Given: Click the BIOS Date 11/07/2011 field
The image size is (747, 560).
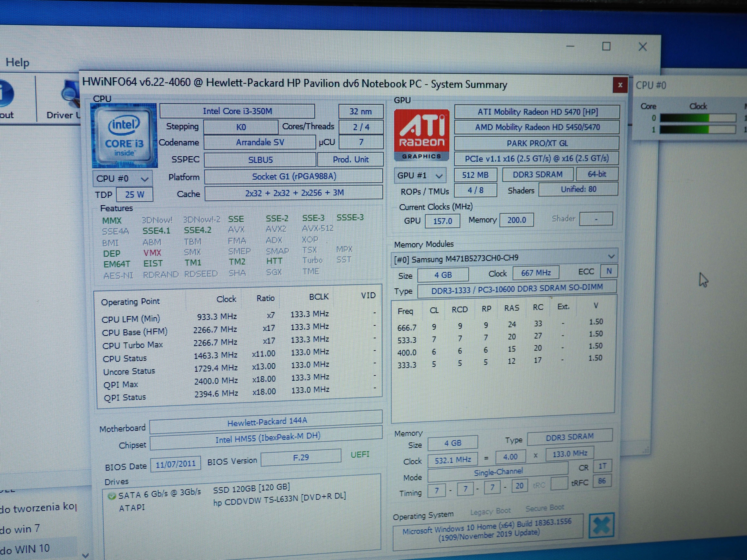Looking at the screenshot, I should pyautogui.click(x=175, y=464).
